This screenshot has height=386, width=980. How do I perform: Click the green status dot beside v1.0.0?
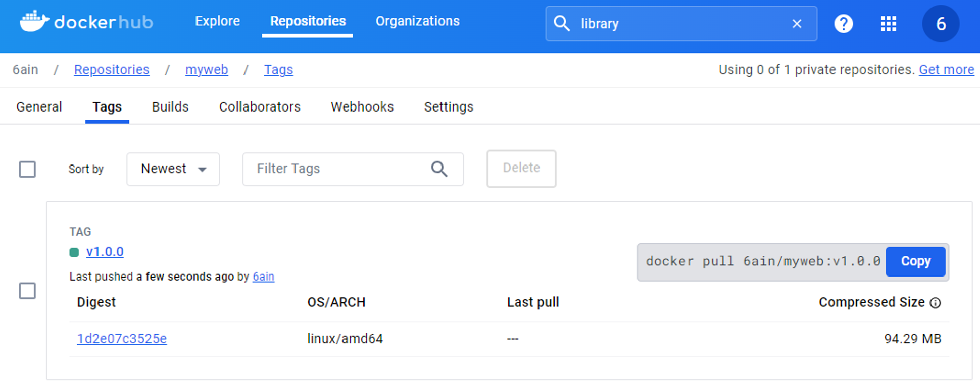[x=74, y=252]
